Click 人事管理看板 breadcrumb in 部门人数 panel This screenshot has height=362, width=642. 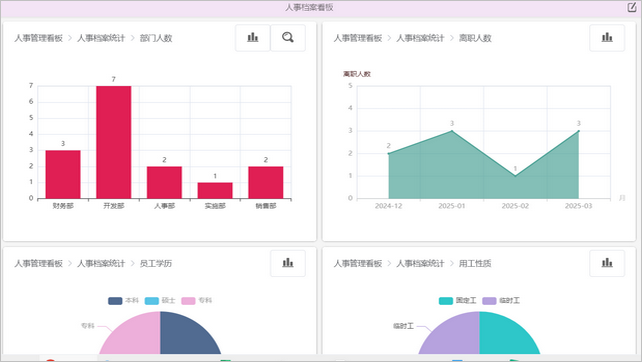(x=38, y=38)
